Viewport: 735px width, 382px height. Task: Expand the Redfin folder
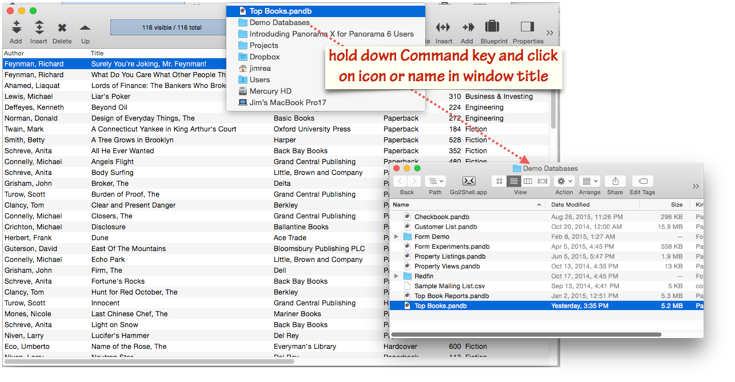396,276
